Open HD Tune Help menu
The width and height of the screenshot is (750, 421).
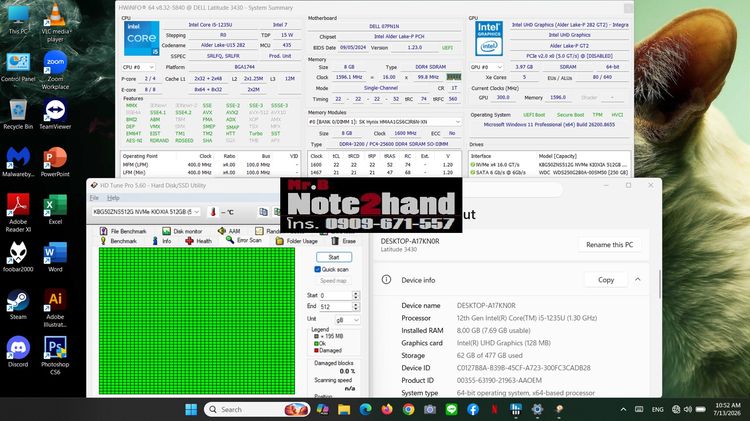[113, 198]
